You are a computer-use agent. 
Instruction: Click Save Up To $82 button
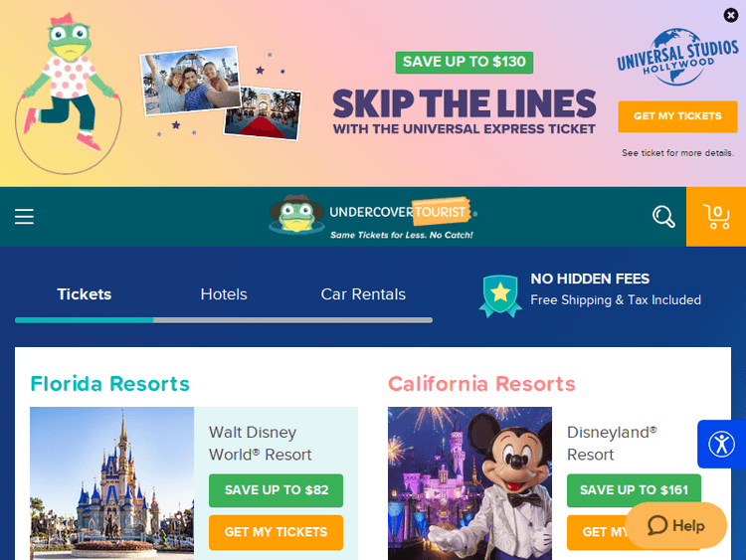(276, 490)
